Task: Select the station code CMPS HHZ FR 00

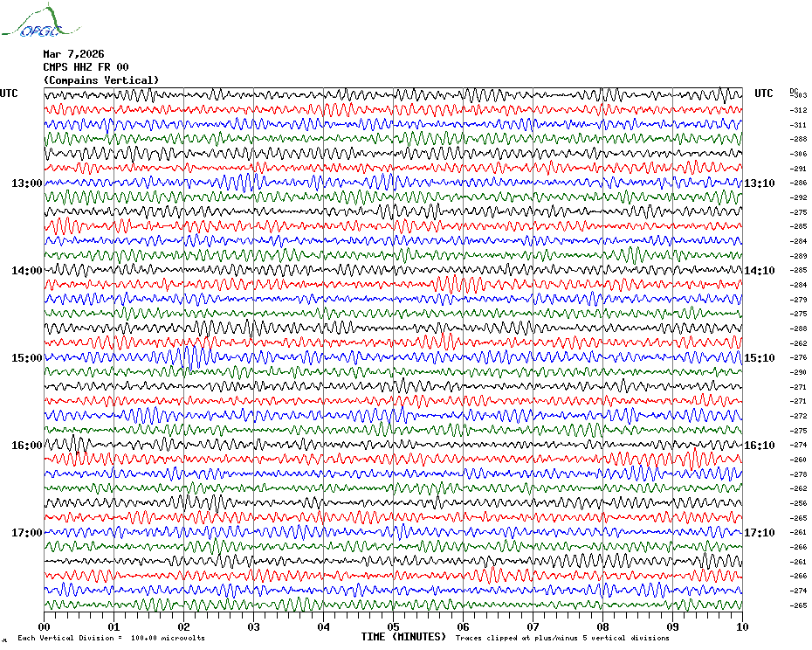Action: pyautogui.click(x=86, y=67)
